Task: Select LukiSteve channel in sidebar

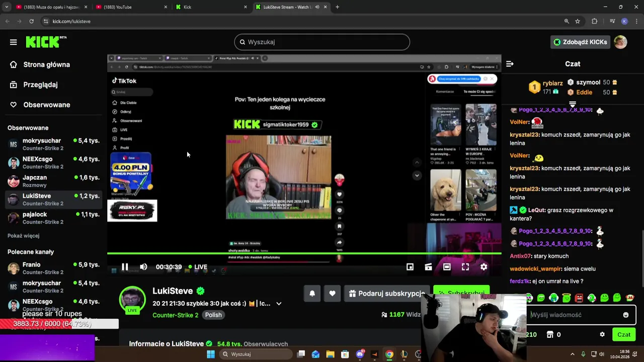Action: tap(53, 200)
